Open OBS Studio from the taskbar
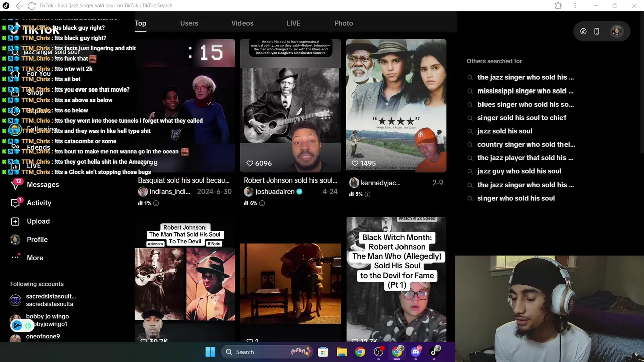 379,352
